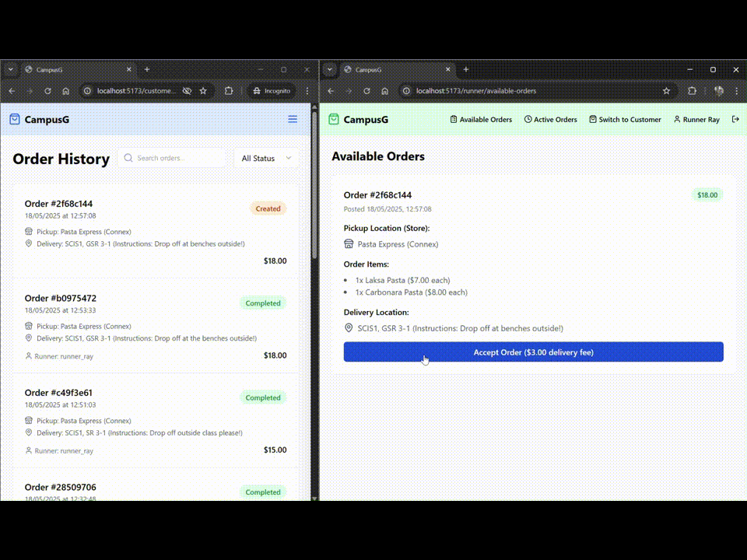Open home page in customer browser window

pos(65,91)
